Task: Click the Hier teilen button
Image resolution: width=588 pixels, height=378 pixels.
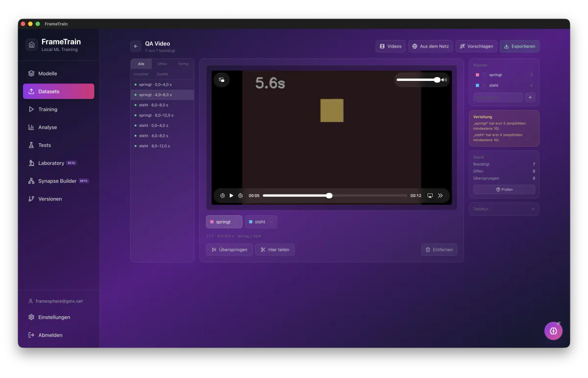Action: [275, 250]
